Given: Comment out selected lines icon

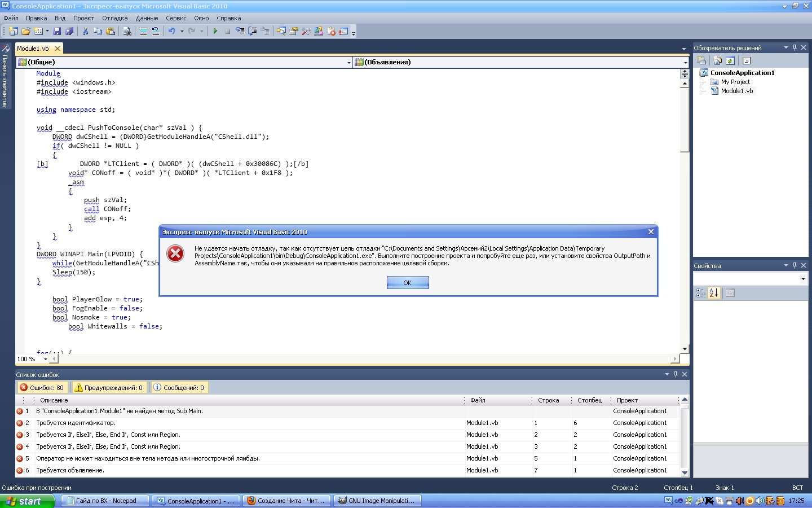Looking at the screenshot, I should [143, 32].
